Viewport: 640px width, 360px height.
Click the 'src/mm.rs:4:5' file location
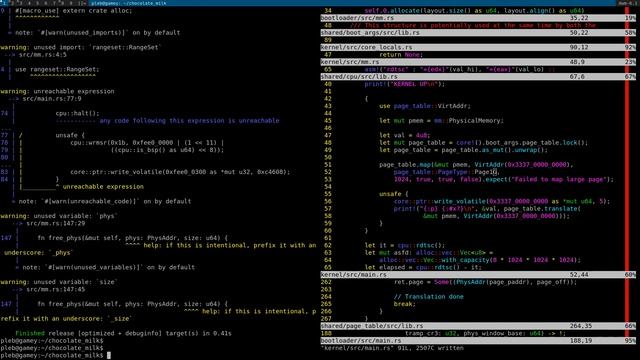42,55
